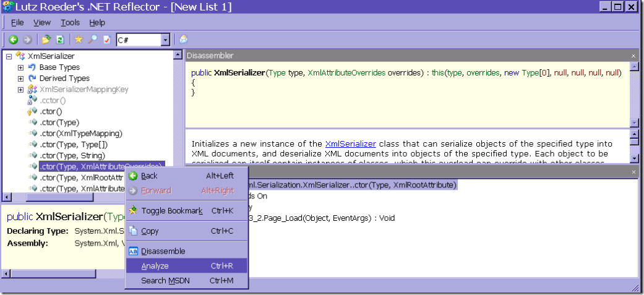644x295 pixels.
Task: Open the C# language dropdown
Action: [166, 40]
